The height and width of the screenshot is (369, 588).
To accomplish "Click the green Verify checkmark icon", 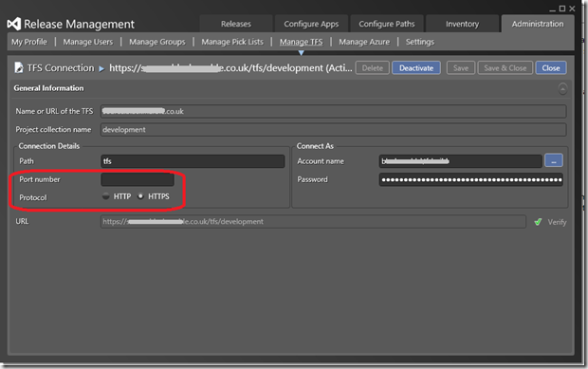I will 538,222.
